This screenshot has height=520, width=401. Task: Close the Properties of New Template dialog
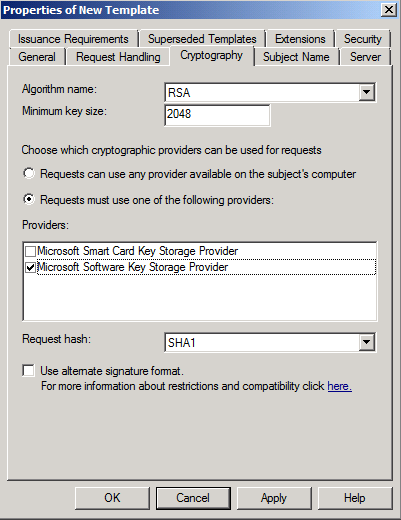(x=389, y=10)
